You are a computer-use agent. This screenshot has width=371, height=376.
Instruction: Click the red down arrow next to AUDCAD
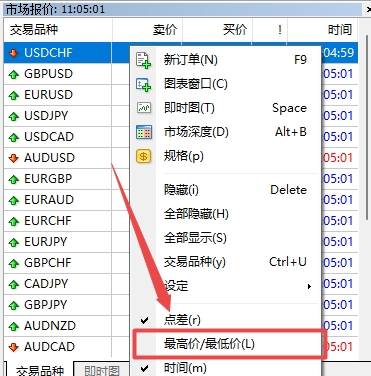coord(14,347)
